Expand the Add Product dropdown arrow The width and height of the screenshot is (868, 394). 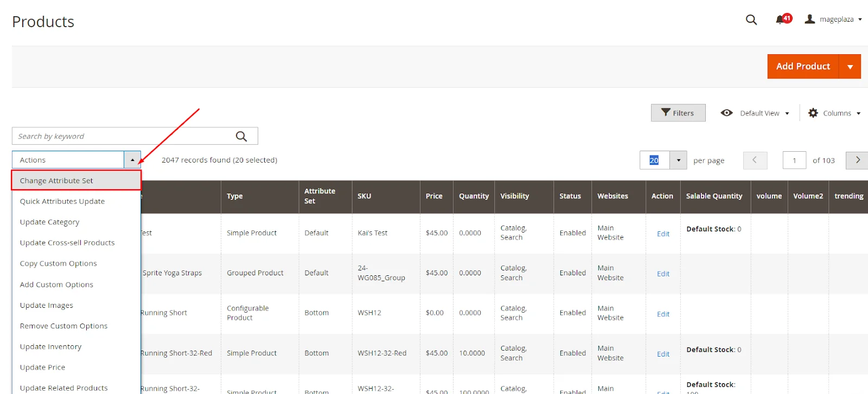click(x=850, y=67)
